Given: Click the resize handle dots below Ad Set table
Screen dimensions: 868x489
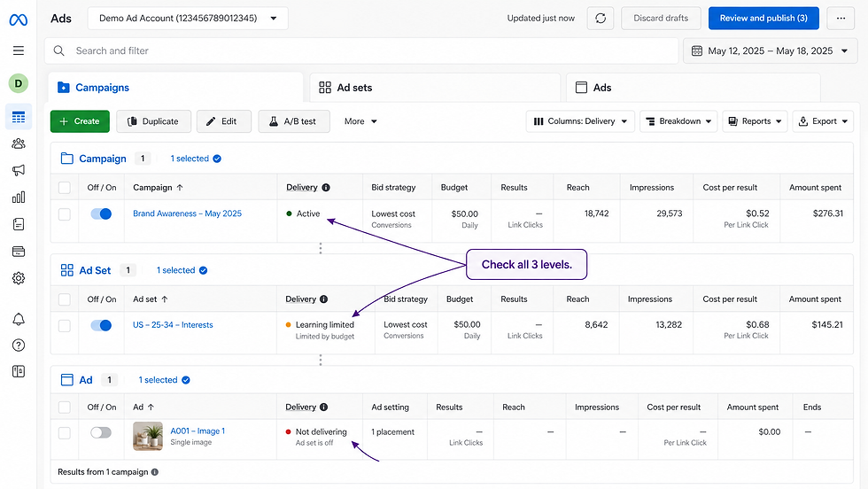Looking at the screenshot, I should tap(321, 360).
